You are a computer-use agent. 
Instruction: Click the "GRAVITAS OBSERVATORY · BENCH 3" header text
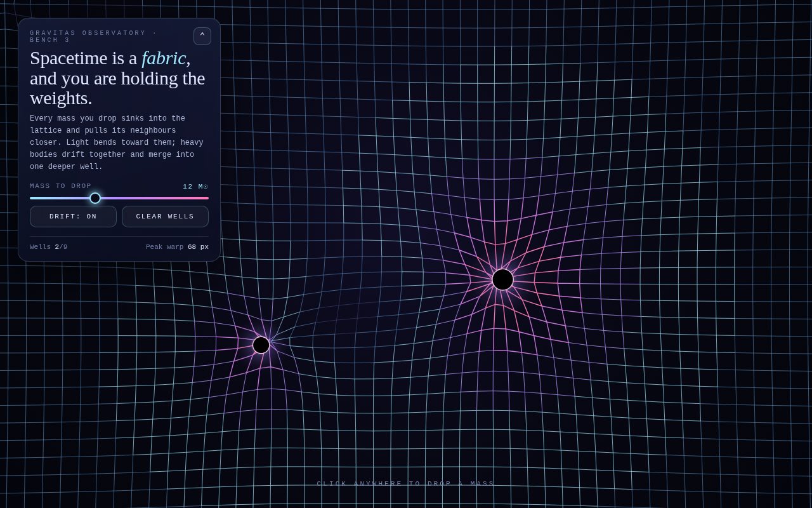tap(93, 37)
